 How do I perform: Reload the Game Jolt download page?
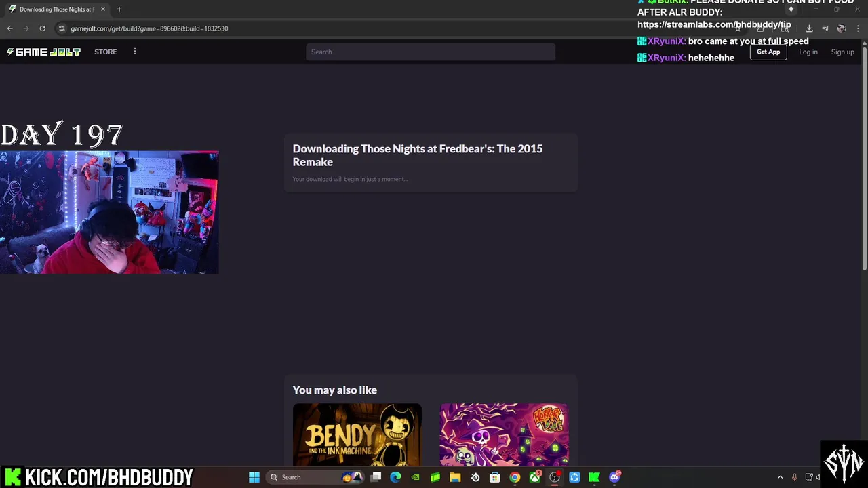42,28
